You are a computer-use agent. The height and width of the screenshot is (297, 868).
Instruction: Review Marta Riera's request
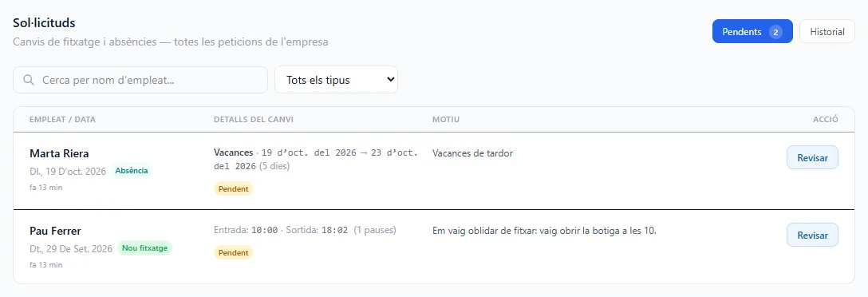(x=812, y=157)
